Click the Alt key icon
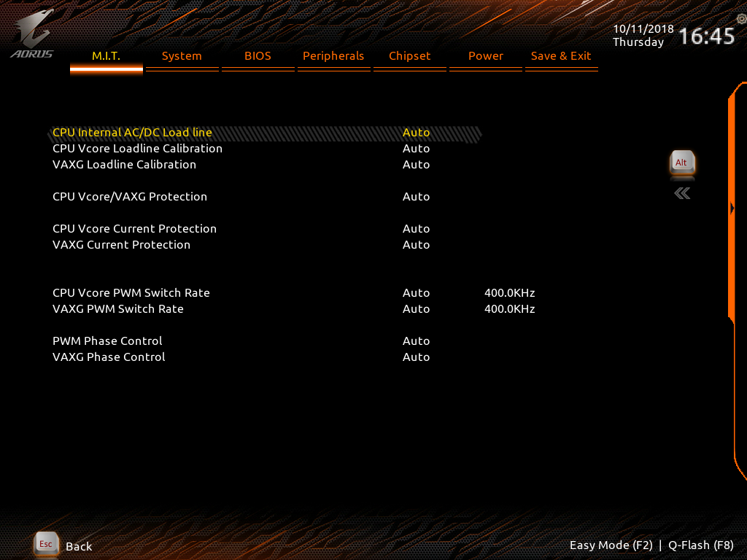This screenshot has height=560, width=747. (x=682, y=163)
